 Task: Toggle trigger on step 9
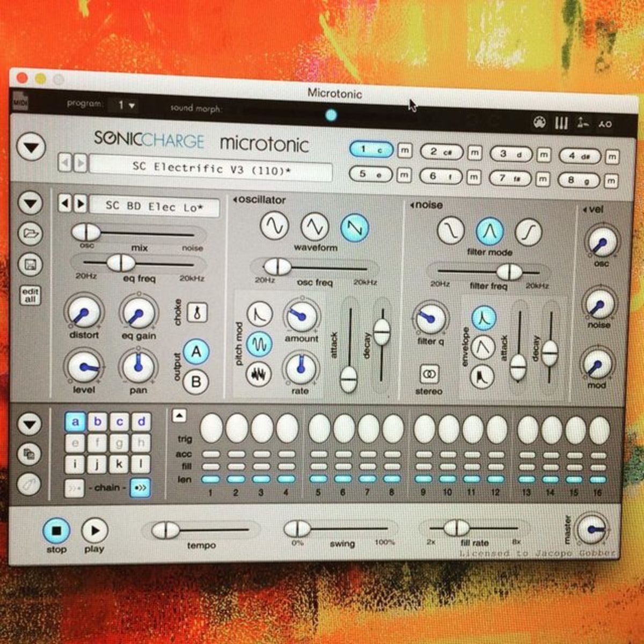(x=425, y=430)
